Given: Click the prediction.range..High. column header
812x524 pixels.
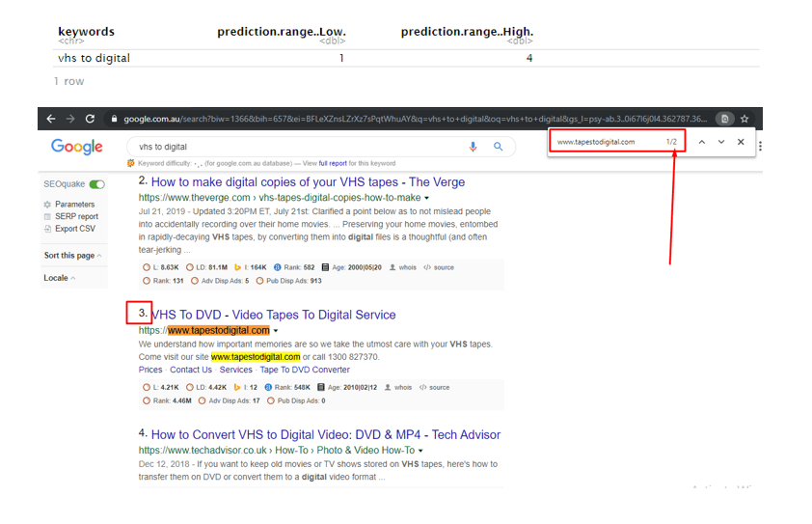Looking at the screenshot, I should pyautogui.click(x=467, y=32).
